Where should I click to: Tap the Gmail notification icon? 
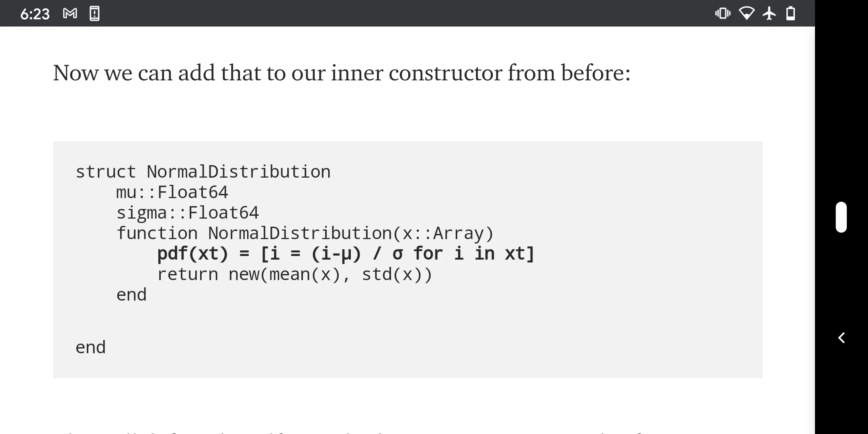click(x=70, y=14)
